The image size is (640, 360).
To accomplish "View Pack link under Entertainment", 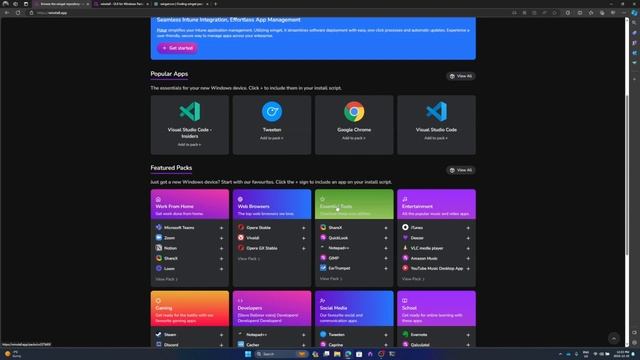I will [413, 279].
